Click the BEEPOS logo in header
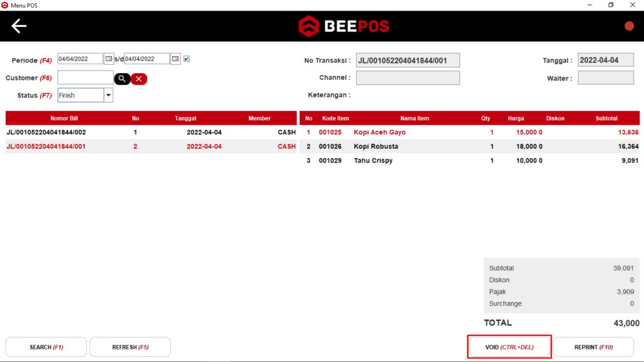This screenshot has width=644, height=362. coord(344,26)
